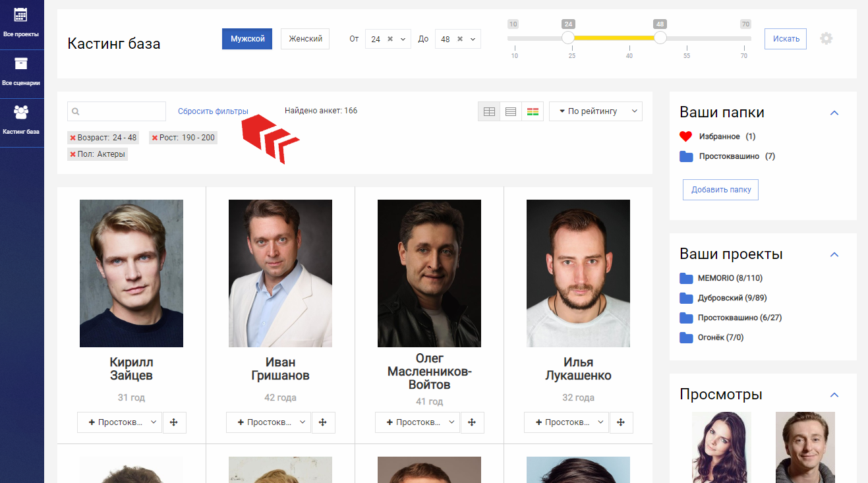
Task: Click the search magnifier icon
Action: coord(76,111)
